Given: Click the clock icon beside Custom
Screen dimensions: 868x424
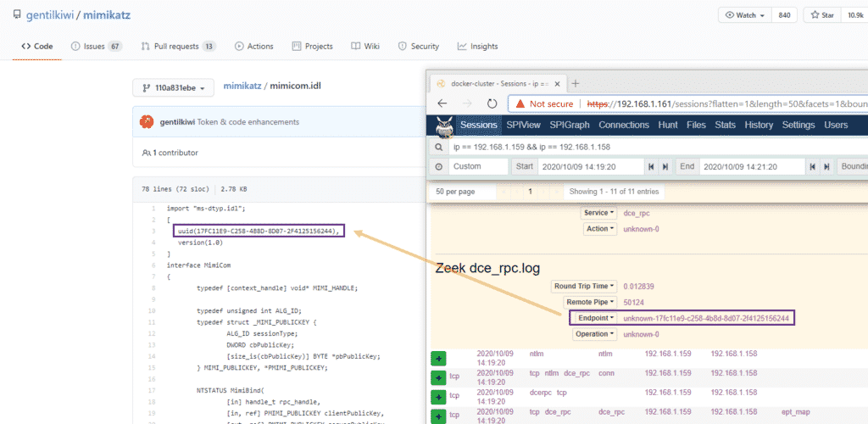Looking at the screenshot, I should [439, 166].
